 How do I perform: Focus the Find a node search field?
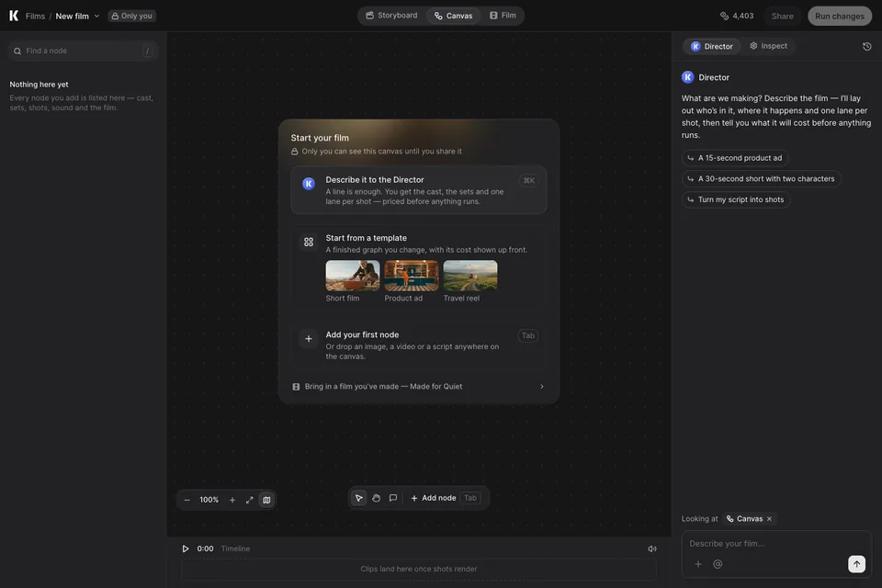[x=83, y=51]
